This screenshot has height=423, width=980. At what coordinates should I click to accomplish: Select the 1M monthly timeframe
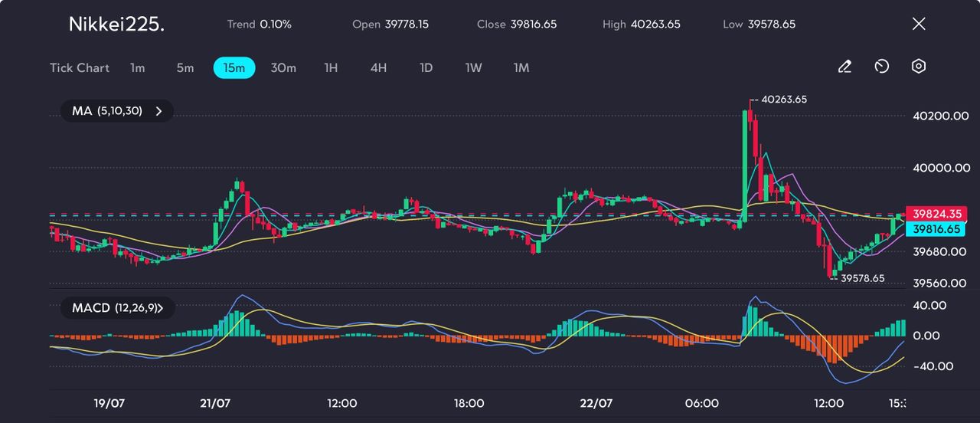click(521, 68)
